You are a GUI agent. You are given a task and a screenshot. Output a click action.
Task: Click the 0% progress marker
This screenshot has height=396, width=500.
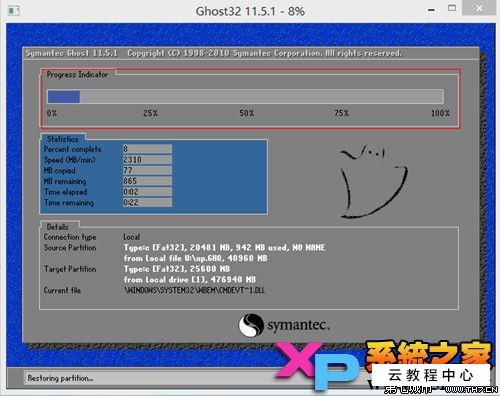click(x=52, y=113)
